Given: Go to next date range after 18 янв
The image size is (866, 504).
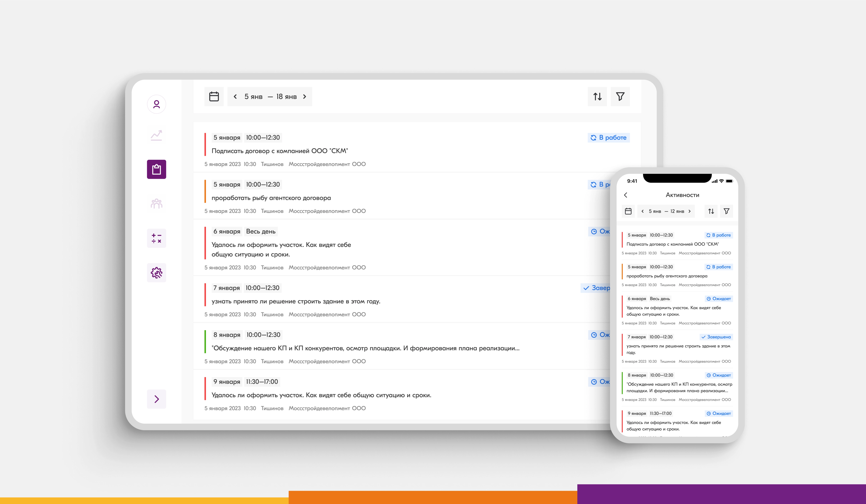Looking at the screenshot, I should click(305, 96).
